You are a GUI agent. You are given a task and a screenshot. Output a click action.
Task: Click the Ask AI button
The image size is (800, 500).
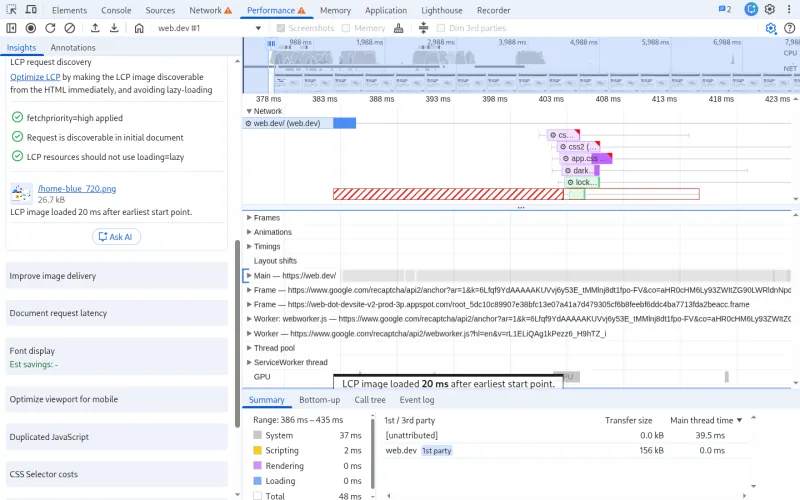(x=116, y=237)
